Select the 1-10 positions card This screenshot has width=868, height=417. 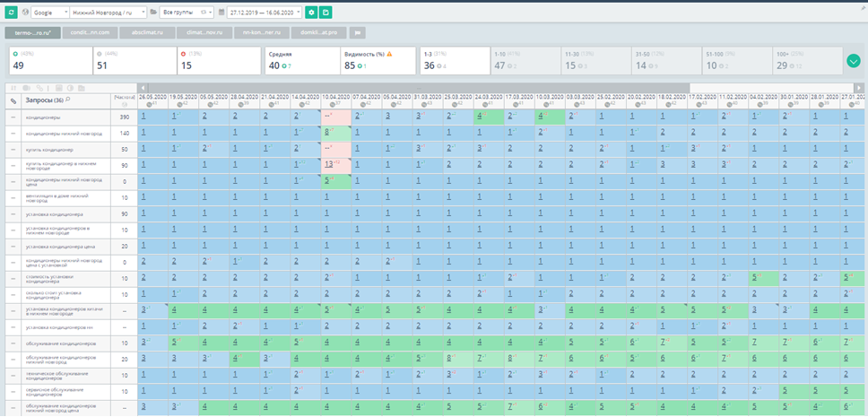525,60
